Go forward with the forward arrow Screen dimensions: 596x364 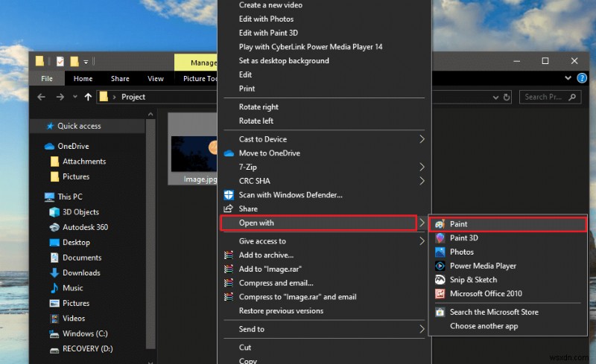tap(60, 97)
